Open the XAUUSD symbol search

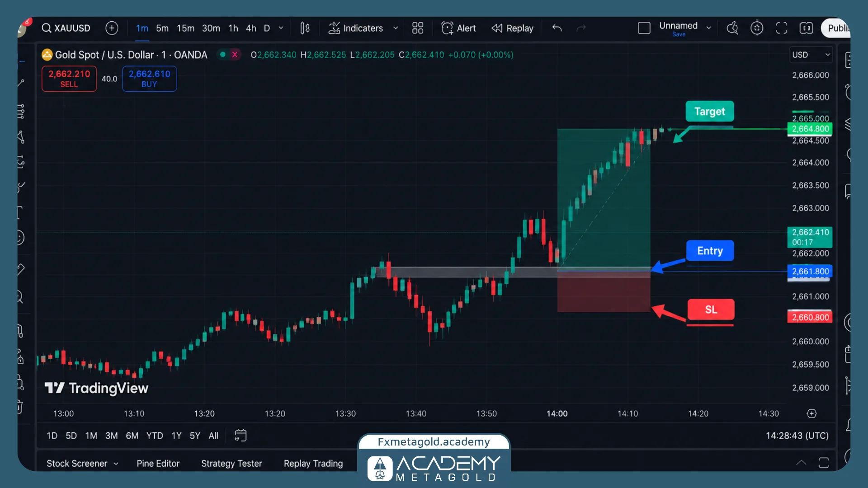tap(66, 28)
